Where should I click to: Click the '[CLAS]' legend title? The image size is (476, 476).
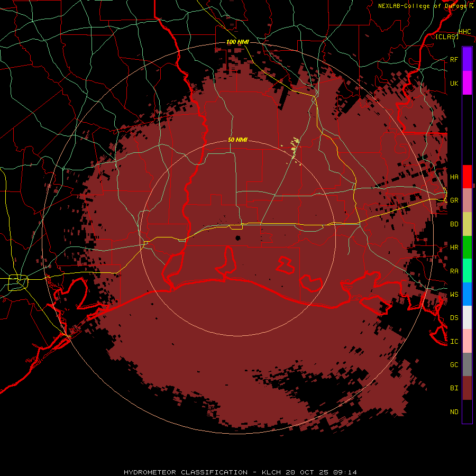pos(447,36)
